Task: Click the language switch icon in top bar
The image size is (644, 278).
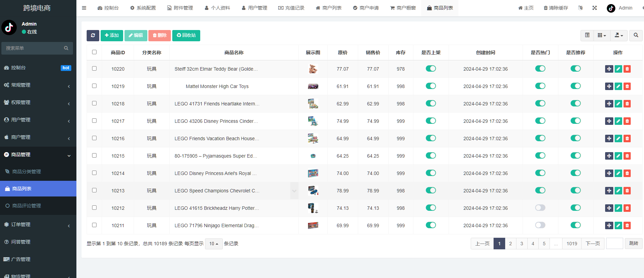Action: [580, 8]
